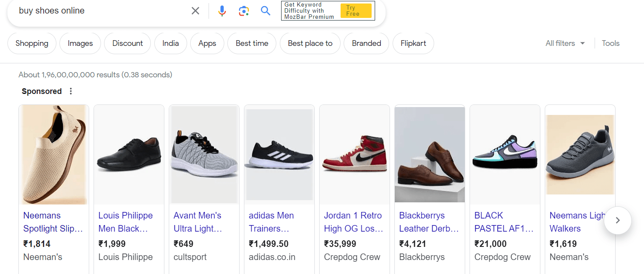This screenshot has height=274, width=644.
Task: Open Google Lens image search
Action: pos(244,10)
